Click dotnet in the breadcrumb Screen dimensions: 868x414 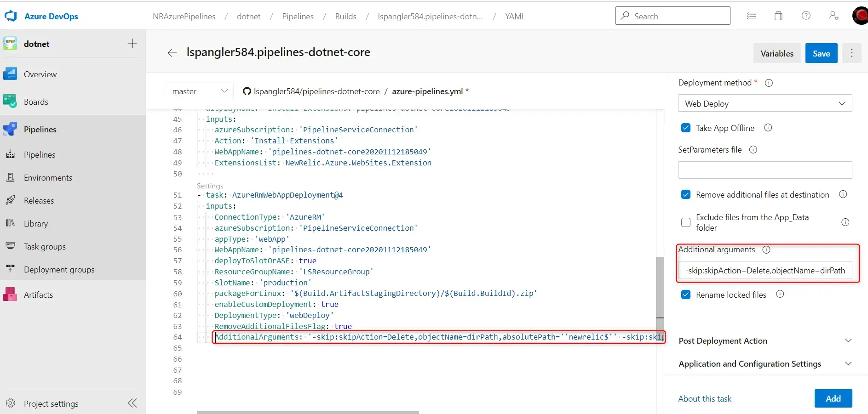[x=248, y=16]
